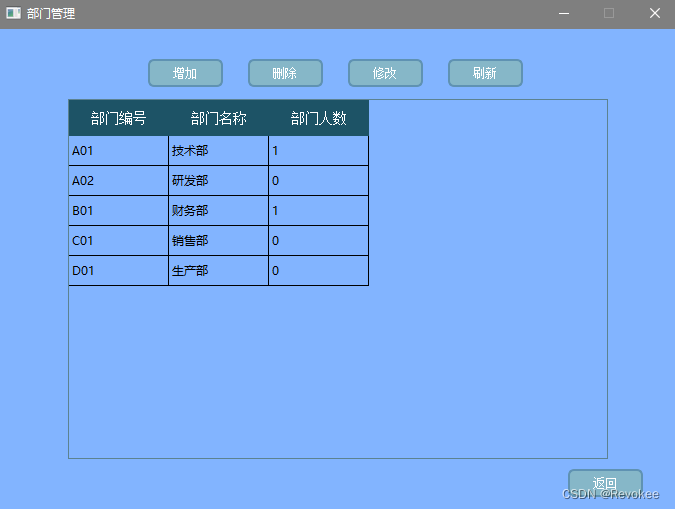Click the 增加 (Add) button
The image size is (675, 509).
tap(185, 73)
